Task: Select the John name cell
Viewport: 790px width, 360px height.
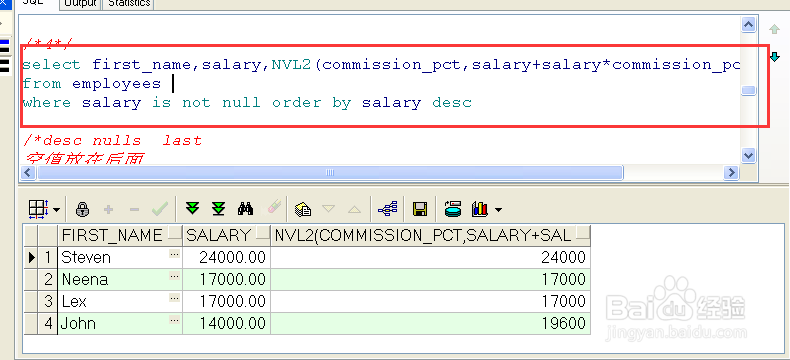Action: point(120,323)
